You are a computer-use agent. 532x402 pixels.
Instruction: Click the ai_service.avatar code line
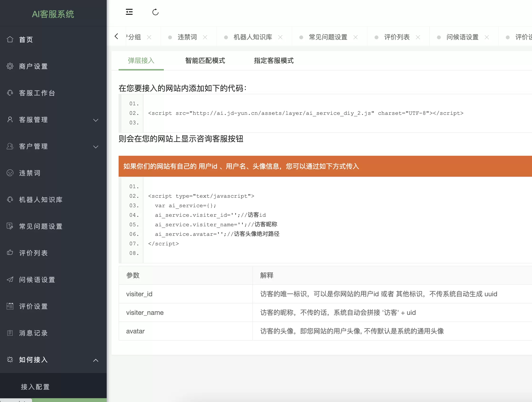pos(217,234)
